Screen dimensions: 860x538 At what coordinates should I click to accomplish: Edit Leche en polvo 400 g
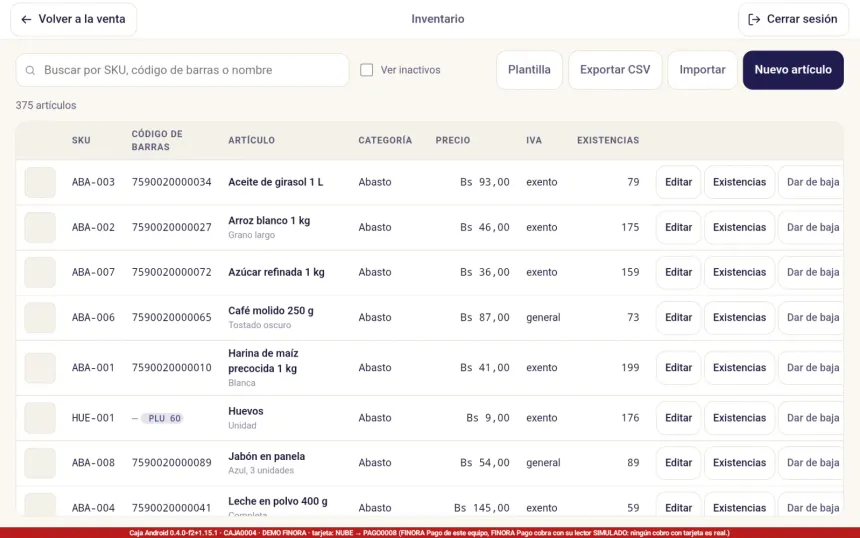pos(678,505)
